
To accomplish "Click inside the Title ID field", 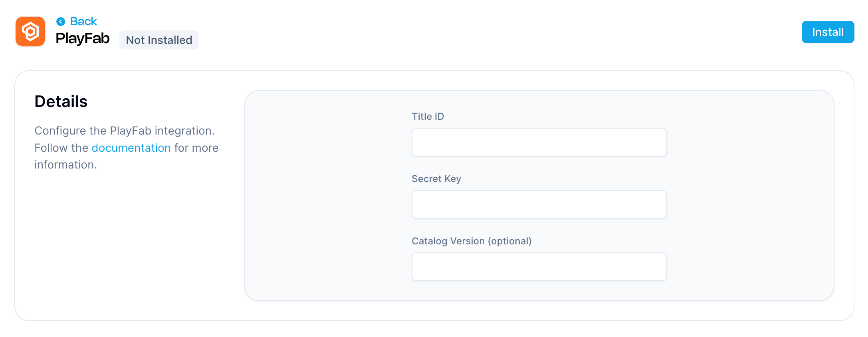I will 539,142.
